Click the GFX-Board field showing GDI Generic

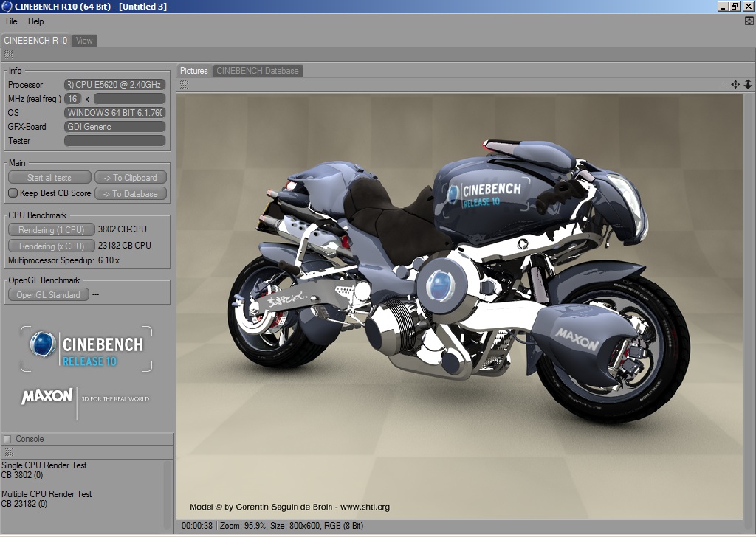pyautogui.click(x=114, y=127)
